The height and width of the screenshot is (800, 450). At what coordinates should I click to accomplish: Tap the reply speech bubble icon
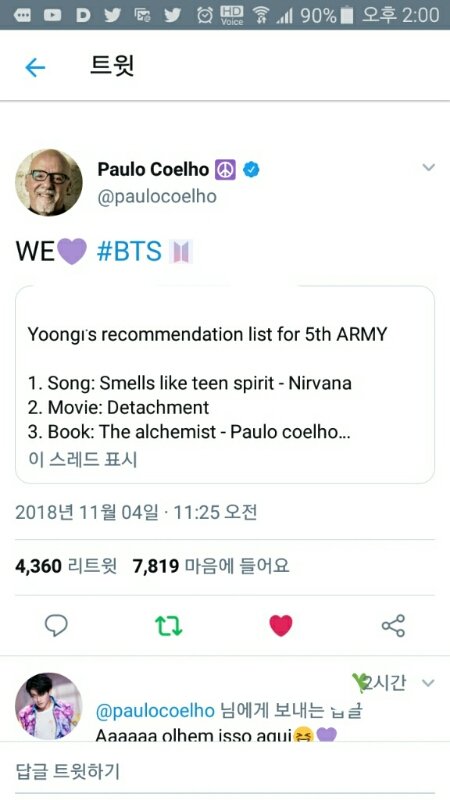click(x=56, y=625)
